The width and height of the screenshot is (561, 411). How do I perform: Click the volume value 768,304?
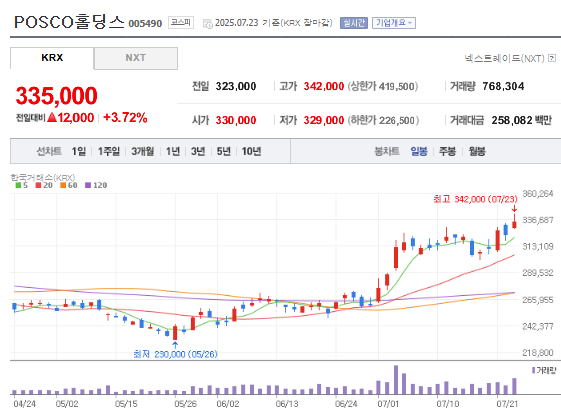point(503,86)
